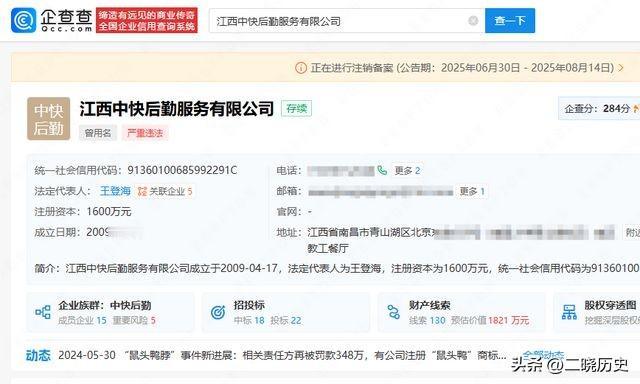Open 预估价值 1821 万元 link
The width and height of the screenshot is (640, 384).
(490, 320)
